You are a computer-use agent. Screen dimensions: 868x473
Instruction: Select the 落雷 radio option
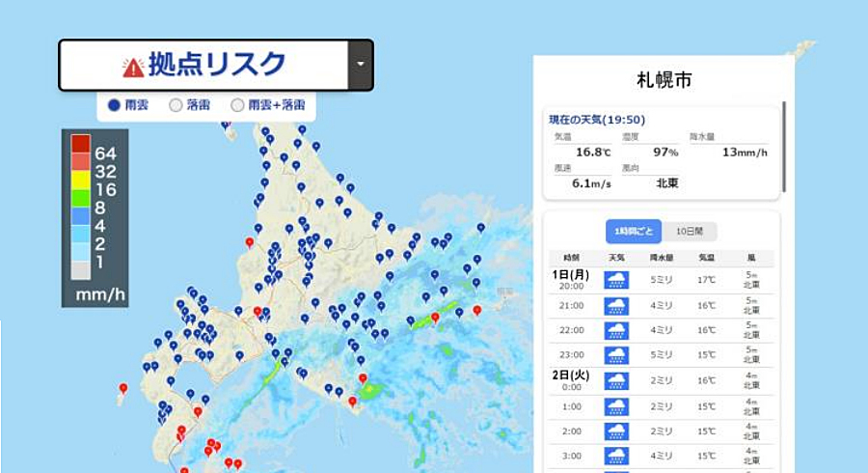(176, 104)
